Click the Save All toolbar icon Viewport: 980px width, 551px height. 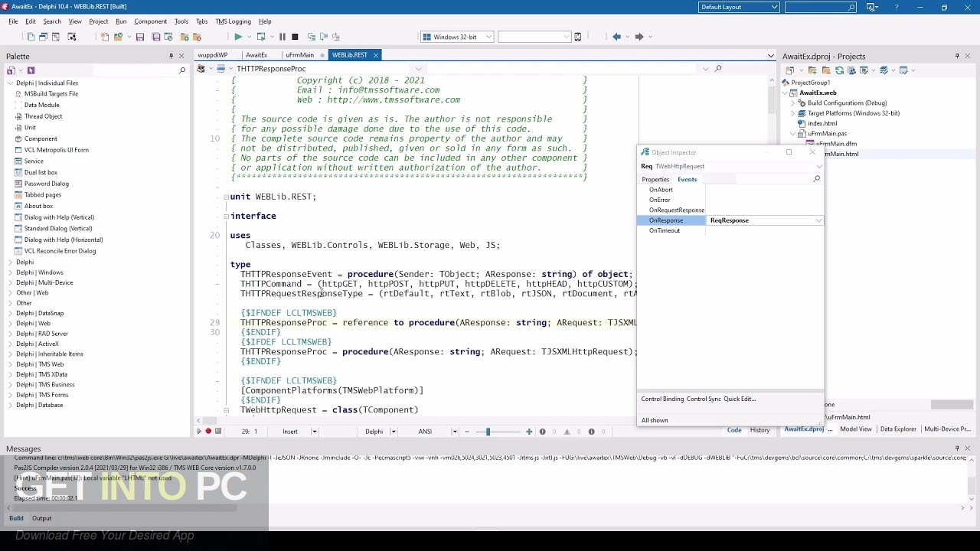pos(156,37)
